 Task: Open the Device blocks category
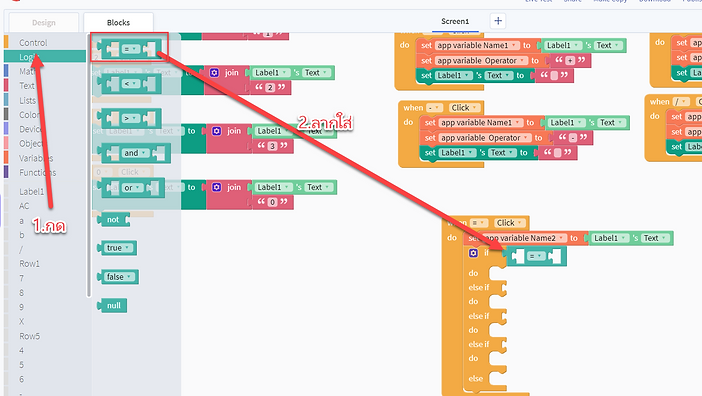30,129
